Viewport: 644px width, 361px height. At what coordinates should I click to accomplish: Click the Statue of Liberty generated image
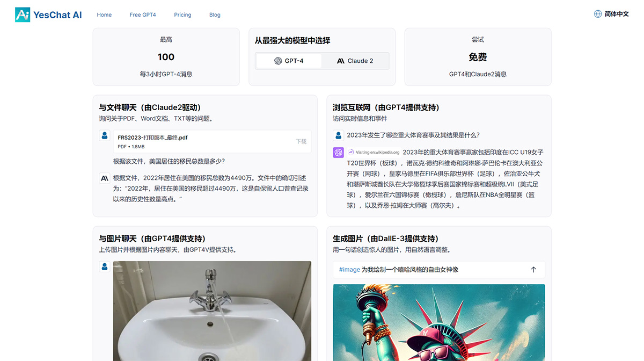[438, 322]
